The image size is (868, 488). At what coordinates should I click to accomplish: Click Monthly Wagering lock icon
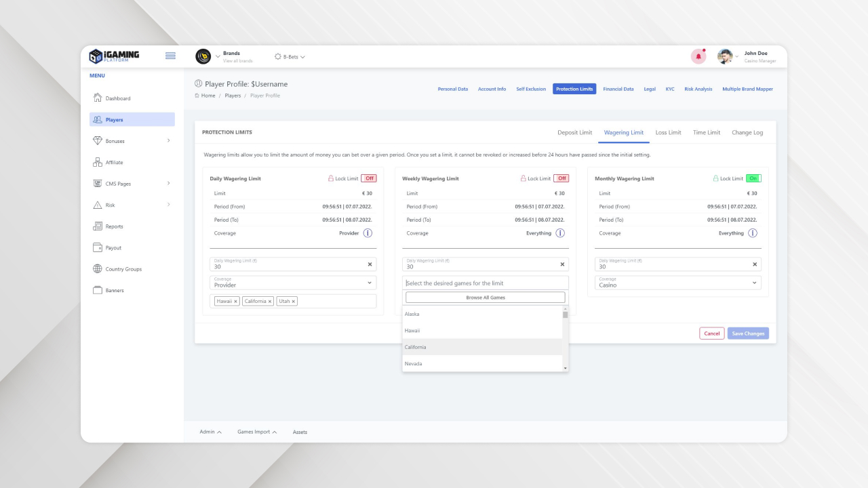coord(716,178)
